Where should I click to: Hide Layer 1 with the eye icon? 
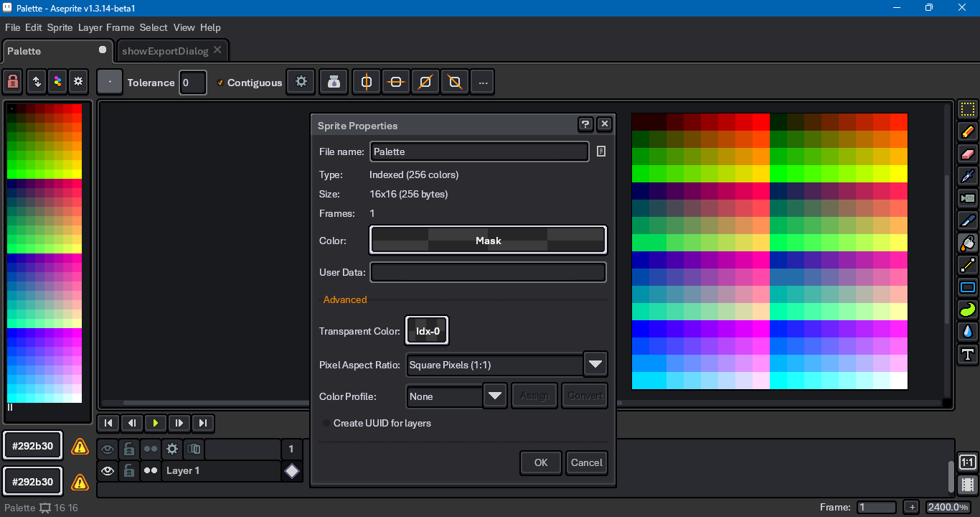click(108, 471)
